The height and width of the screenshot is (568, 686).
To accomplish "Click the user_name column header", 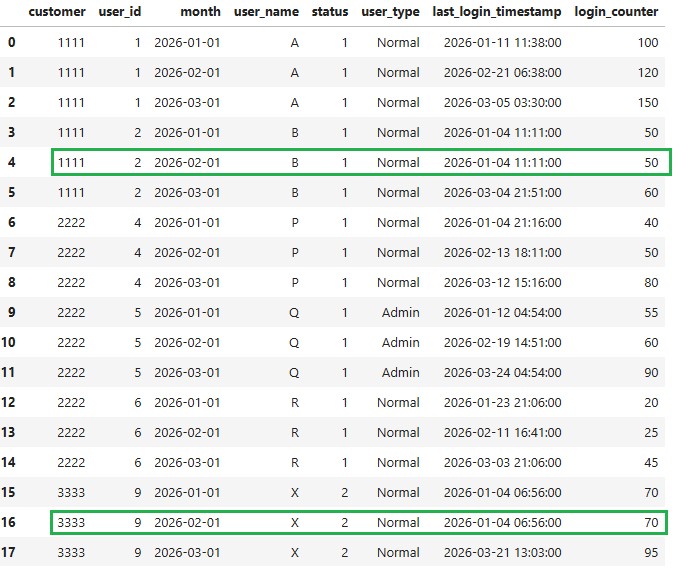I will click(x=266, y=12).
